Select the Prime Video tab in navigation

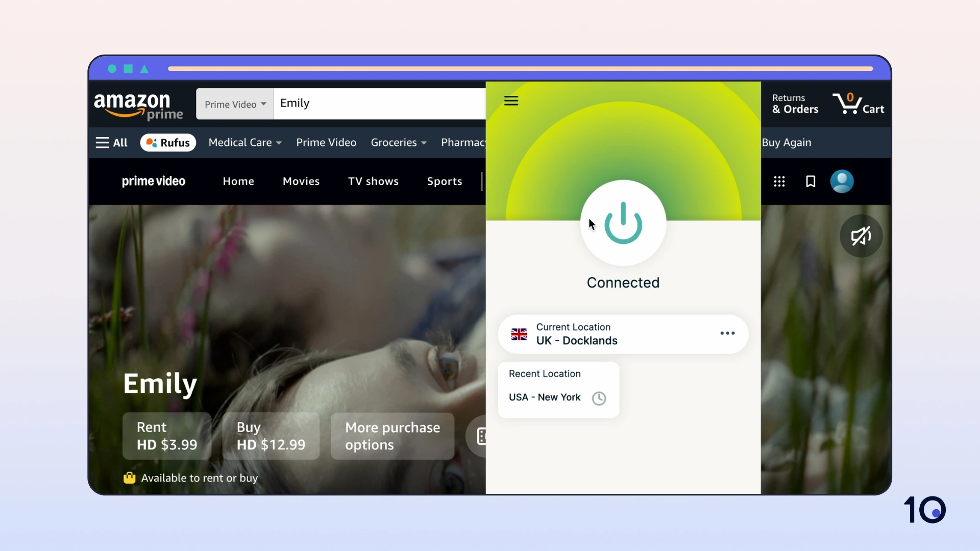point(326,142)
